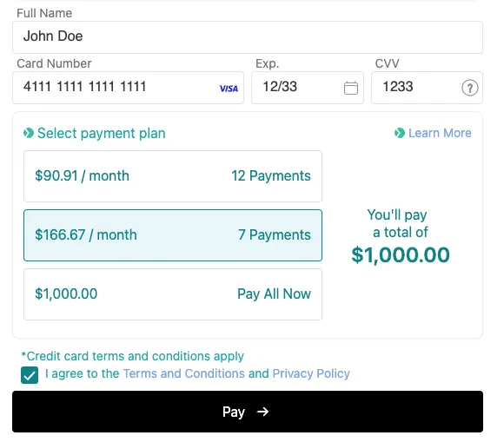Click the $1,000.00 total amount text
The height and width of the screenshot is (442, 504).
pyautogui.click(x=401, y=255)
